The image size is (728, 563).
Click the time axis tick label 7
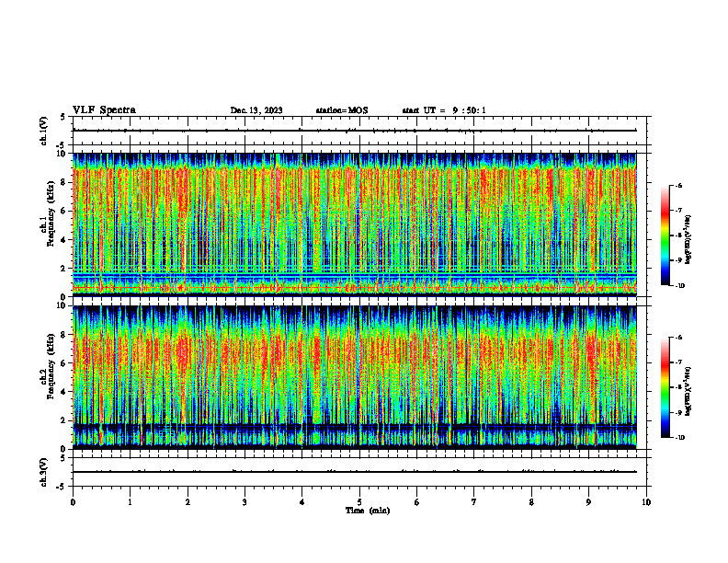point(474,502)
